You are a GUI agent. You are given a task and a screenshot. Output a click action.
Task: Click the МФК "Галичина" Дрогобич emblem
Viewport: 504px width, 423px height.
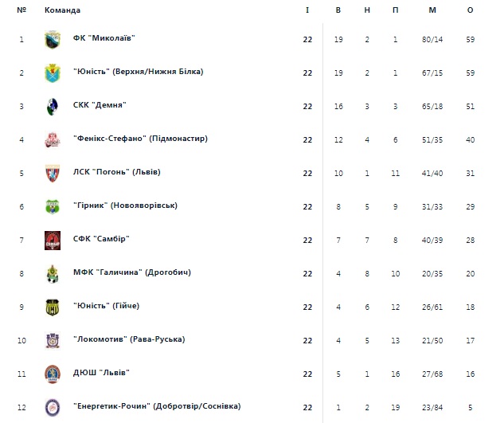click(x=53, y=274)
